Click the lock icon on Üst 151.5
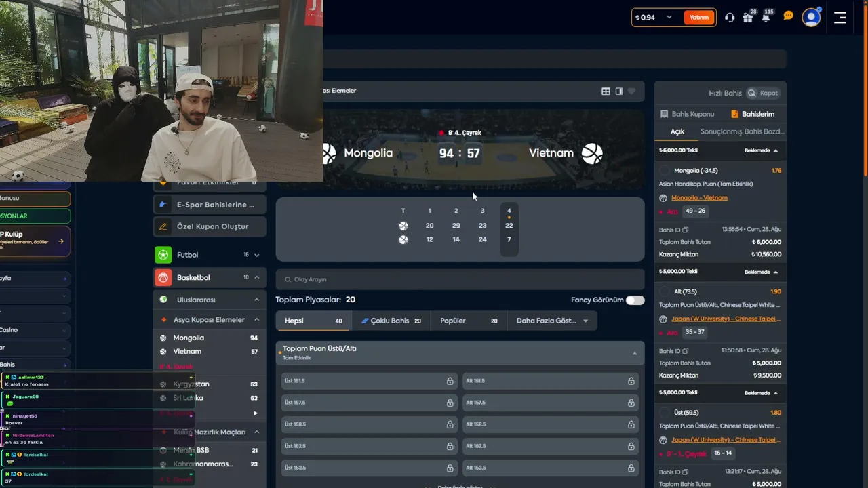The width and height of the screenshot is (868, 488). [x=450, y=381]
